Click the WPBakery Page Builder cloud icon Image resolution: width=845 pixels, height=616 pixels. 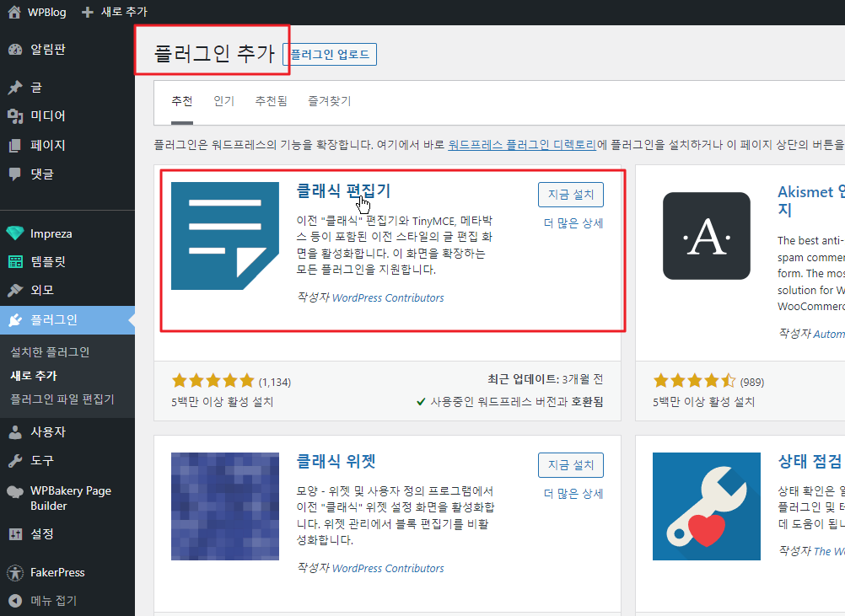(x=15, y=491)
